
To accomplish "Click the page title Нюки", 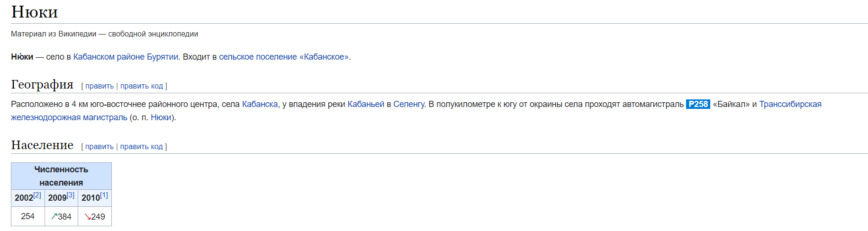I will [x=35, y=12].
